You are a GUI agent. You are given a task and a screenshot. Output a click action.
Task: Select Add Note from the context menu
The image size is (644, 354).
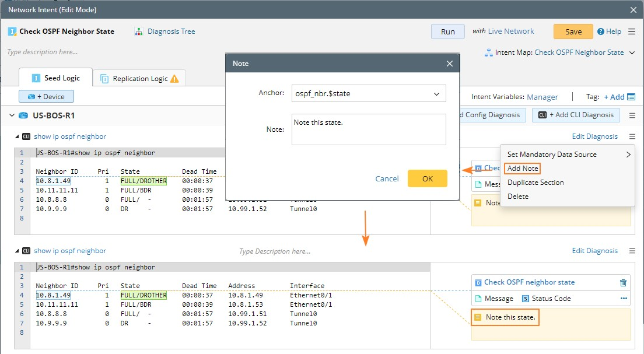522,169
